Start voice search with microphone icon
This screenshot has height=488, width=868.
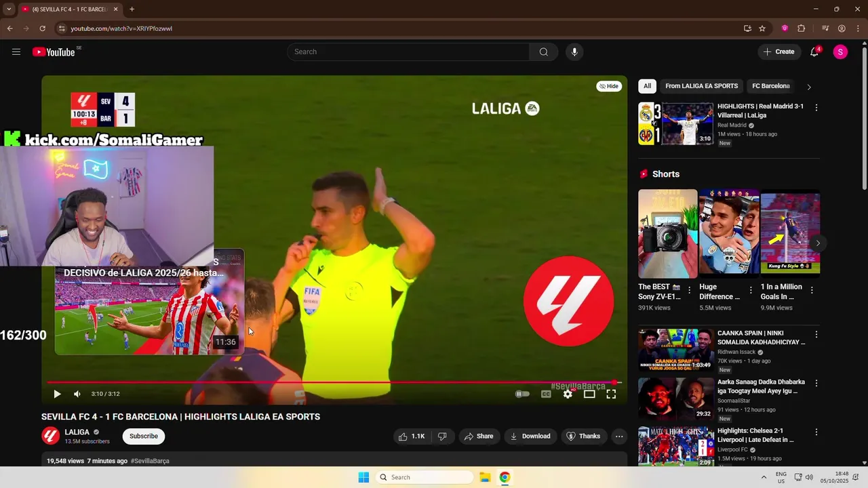coord(574,52)
